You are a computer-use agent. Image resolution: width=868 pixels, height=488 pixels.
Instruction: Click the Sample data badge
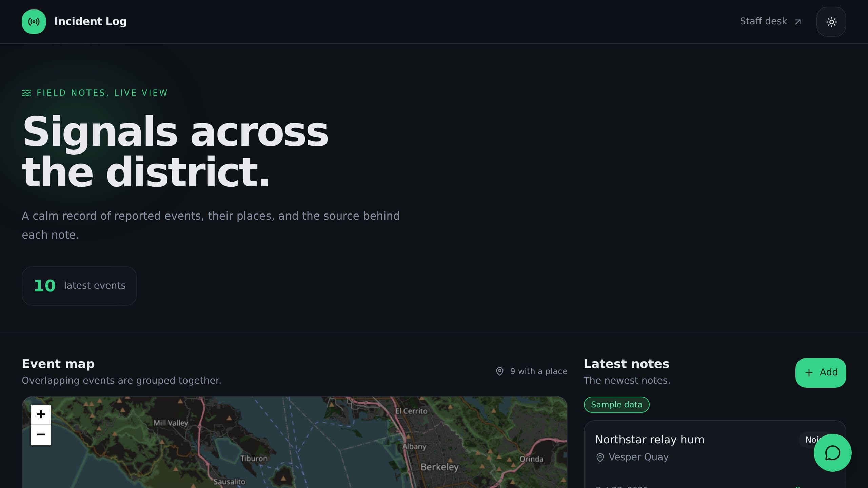pos(616,405)
